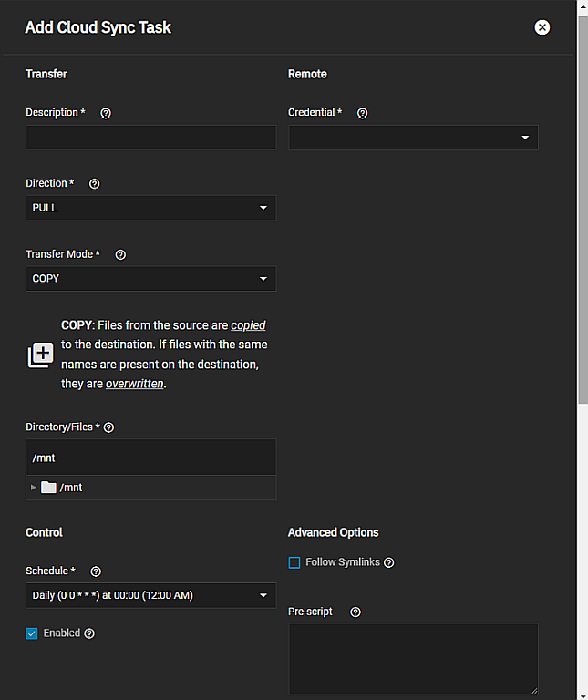Uncheck the Enabled checkbox
588x700 pixels.
tap(32, 633)
